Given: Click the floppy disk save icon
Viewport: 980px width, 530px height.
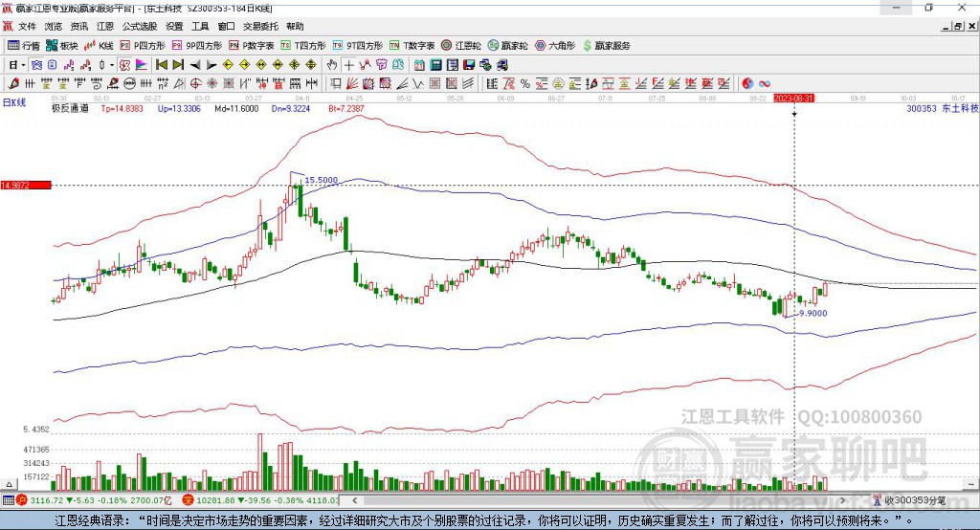Looking at the screenshot, I should (x=469, y=65).
